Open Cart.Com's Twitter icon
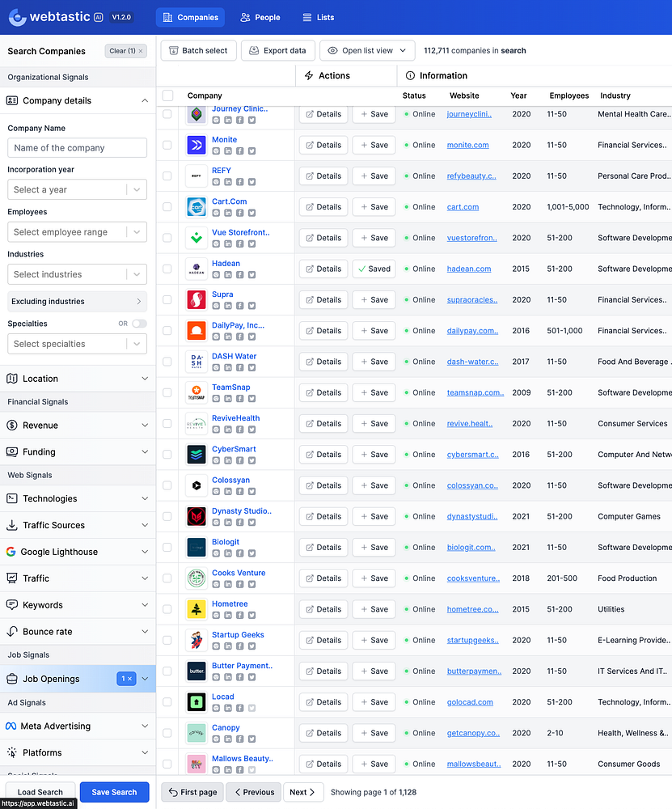 (x=251, y=213)
